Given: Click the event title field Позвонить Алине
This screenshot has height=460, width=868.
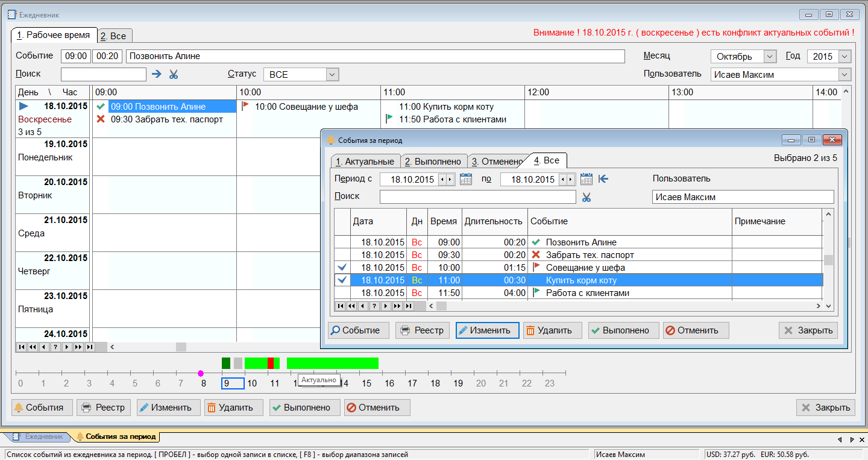Looking at the screenshot, I should [374, 56].
